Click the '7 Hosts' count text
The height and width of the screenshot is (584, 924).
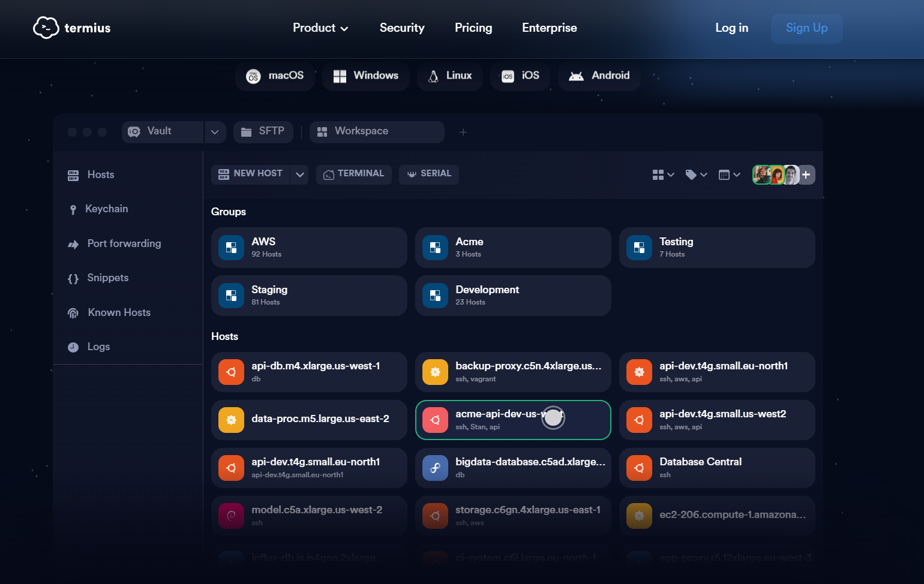pos(672,254)
